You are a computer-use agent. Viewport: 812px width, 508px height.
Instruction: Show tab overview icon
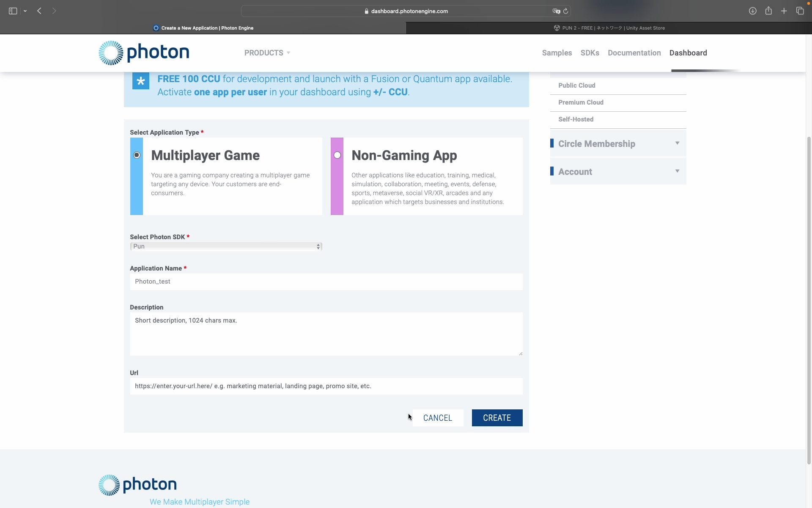800,11
